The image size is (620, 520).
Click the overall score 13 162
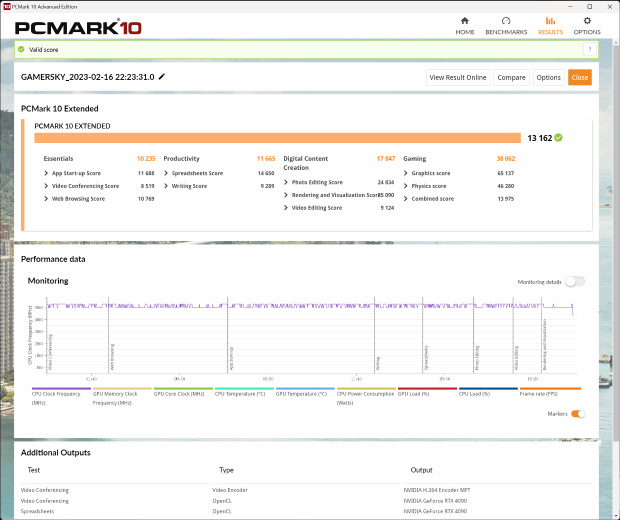coord(539,138)
